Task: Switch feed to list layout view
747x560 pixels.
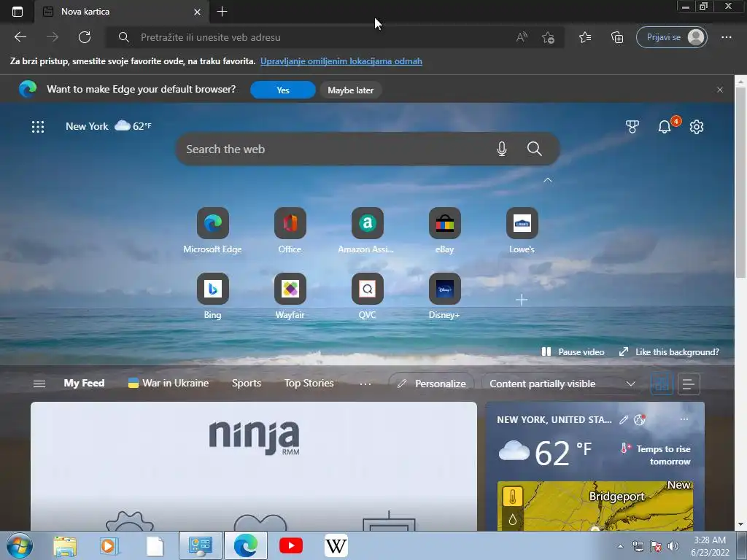Action: point(689,384)
